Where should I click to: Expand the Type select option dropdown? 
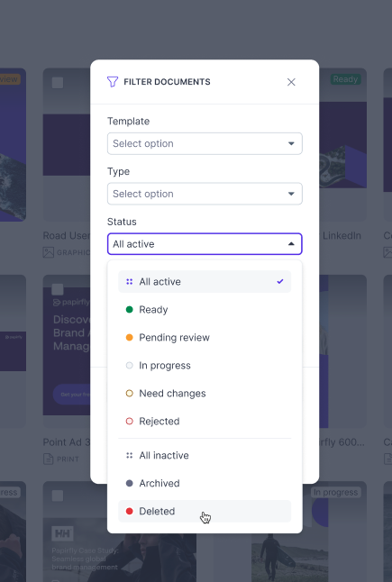pos(205,194)
